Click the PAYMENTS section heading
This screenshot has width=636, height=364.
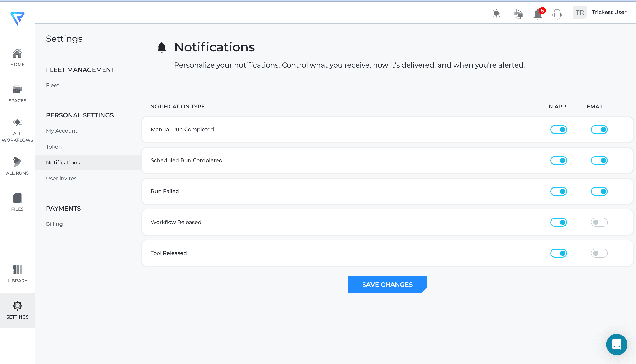point(63,209)
